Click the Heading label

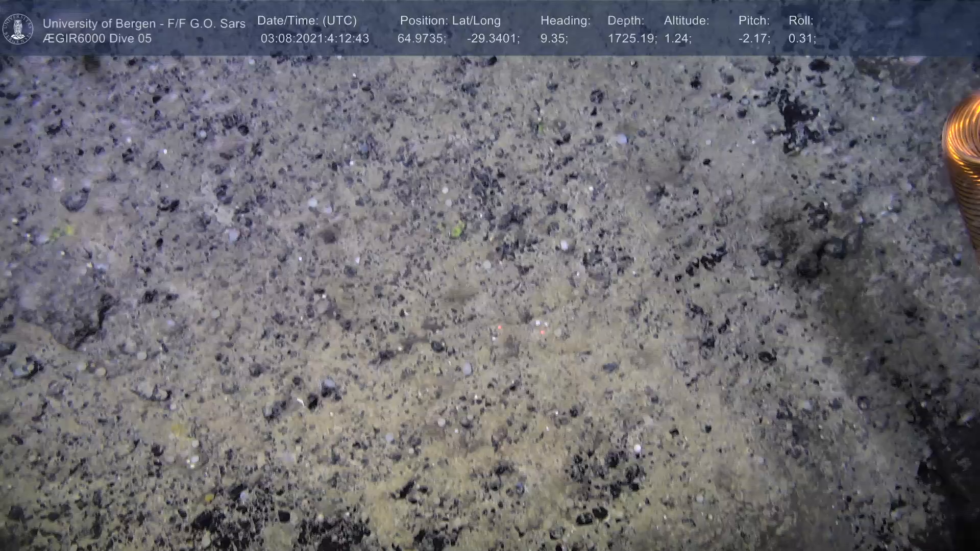point(565,21)
